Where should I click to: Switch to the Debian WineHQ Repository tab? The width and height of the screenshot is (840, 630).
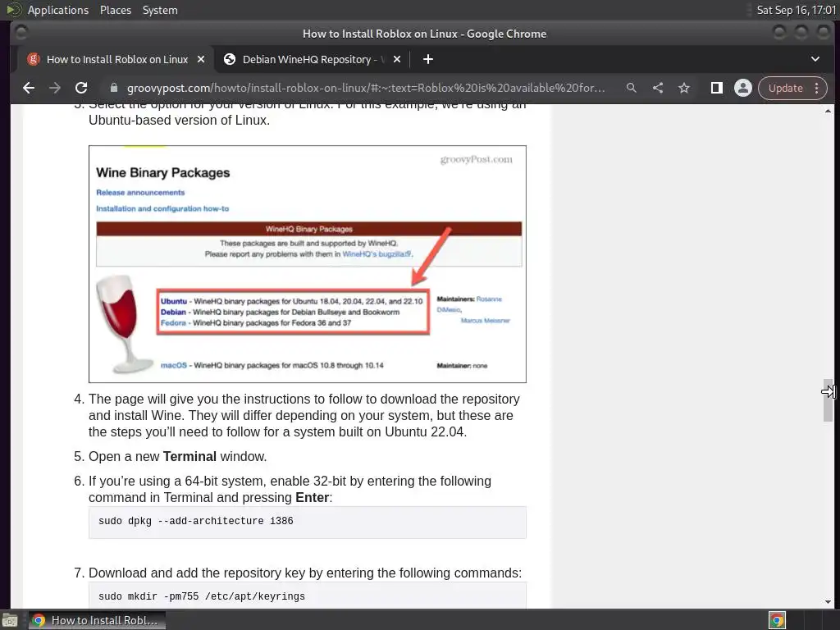(313, 59)
